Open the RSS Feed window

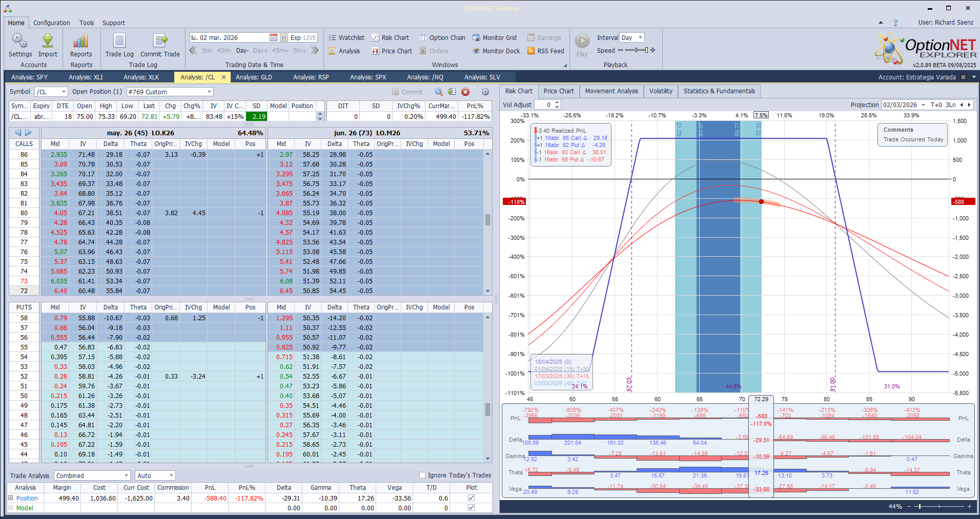click(x=546, y=51)
